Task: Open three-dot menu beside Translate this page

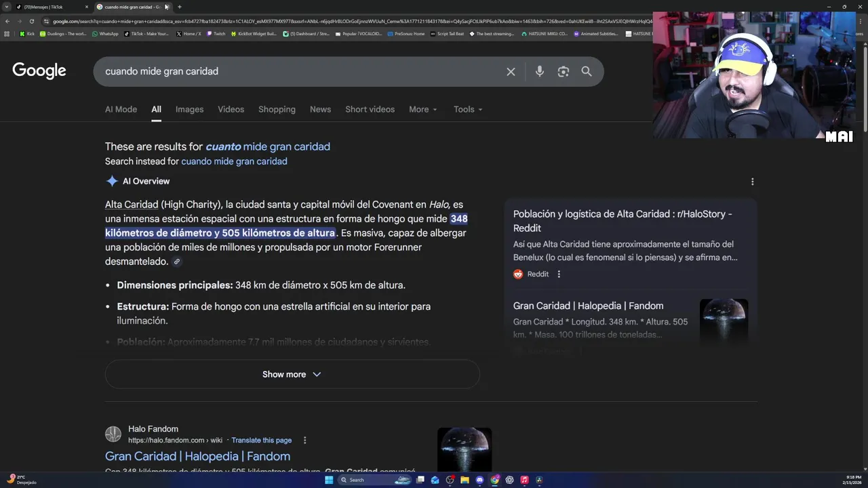Action: (304, 441)
